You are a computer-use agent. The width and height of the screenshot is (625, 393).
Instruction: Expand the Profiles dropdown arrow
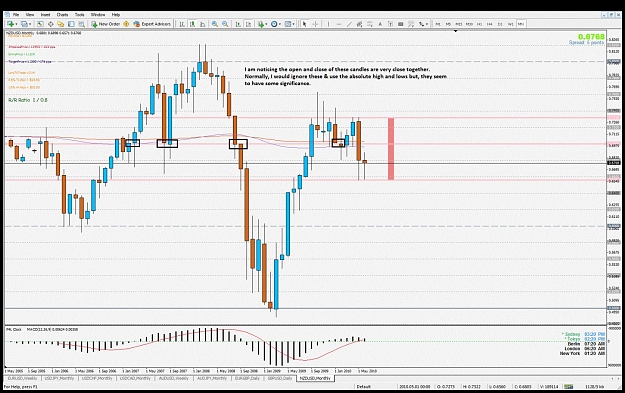30,24
